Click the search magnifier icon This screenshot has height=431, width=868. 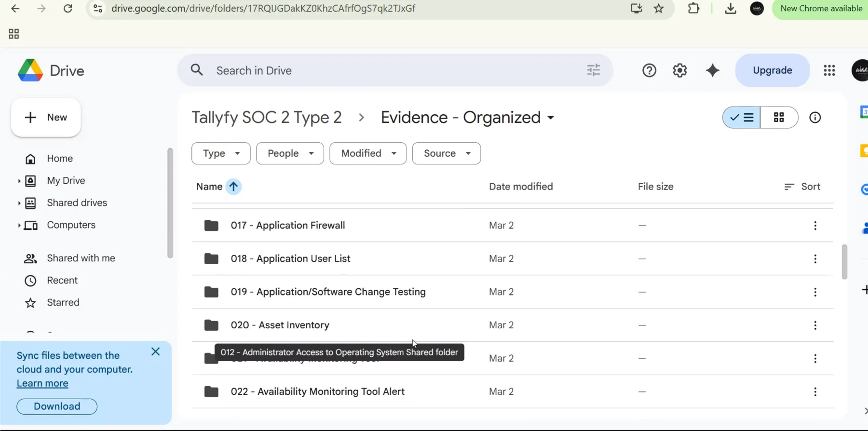coord(197,70)
